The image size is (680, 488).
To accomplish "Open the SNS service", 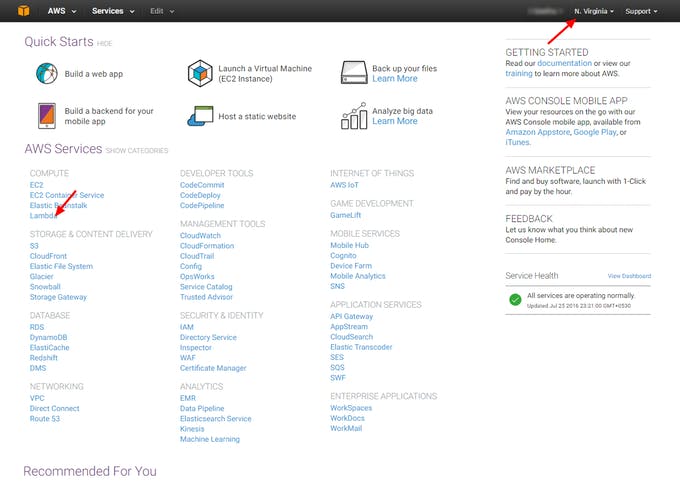I will coord(337,286).
